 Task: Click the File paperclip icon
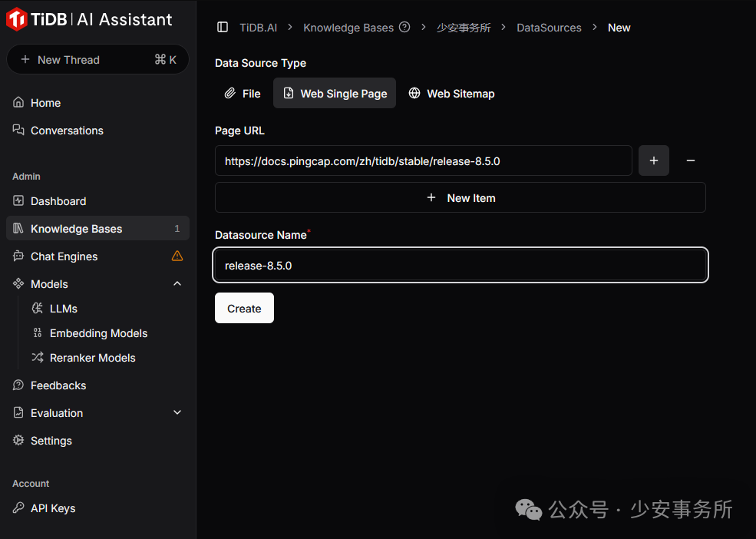(230, 93)
